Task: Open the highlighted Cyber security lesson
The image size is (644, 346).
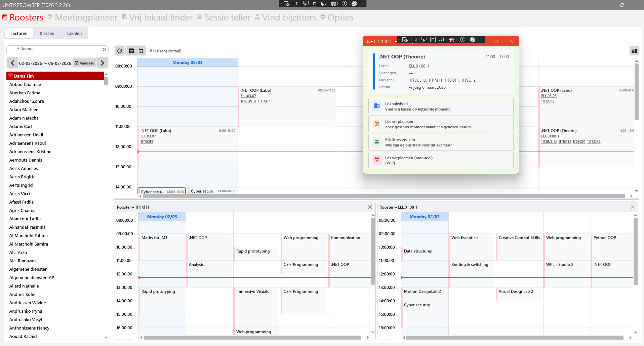Action: click(162, 191)
